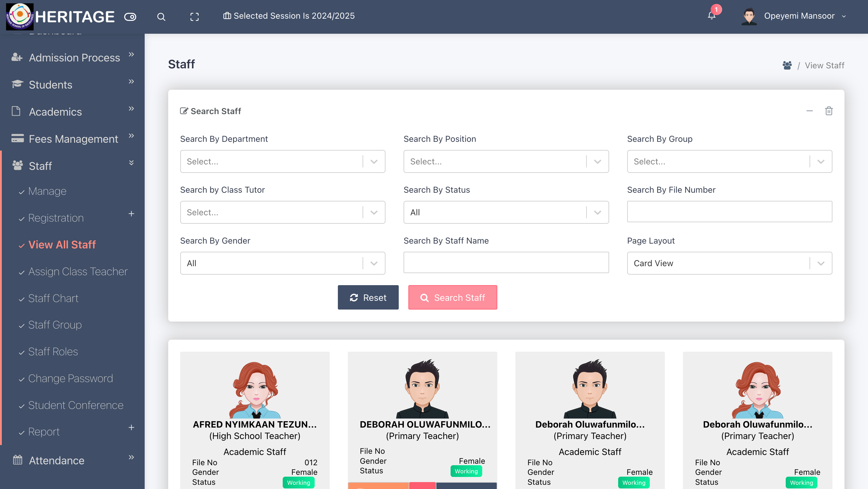Open Search By Position dropdown

(506, 161)
